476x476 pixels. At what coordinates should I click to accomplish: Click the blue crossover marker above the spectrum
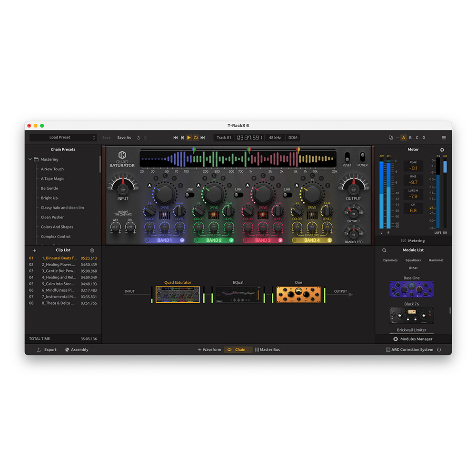194,149
